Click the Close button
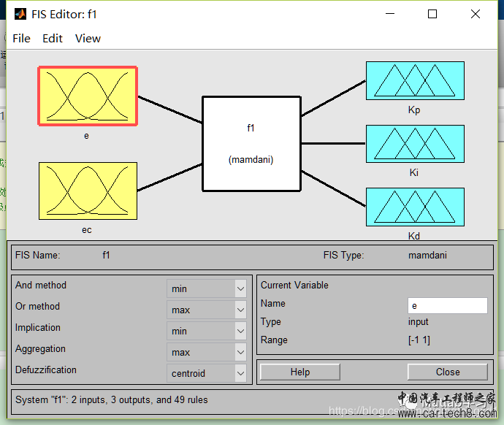The height and width of the screenshot is (425, 504). [x=448, y=372]
